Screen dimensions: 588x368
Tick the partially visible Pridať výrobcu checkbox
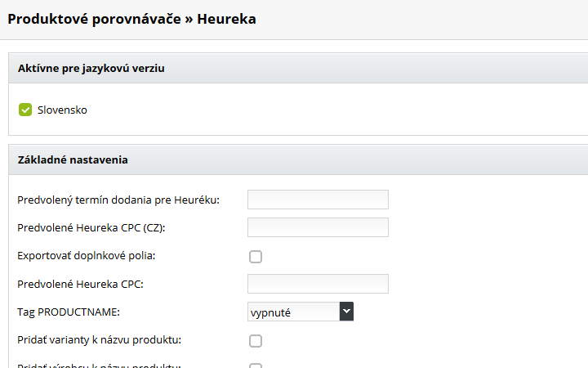(x=256, y=366)
